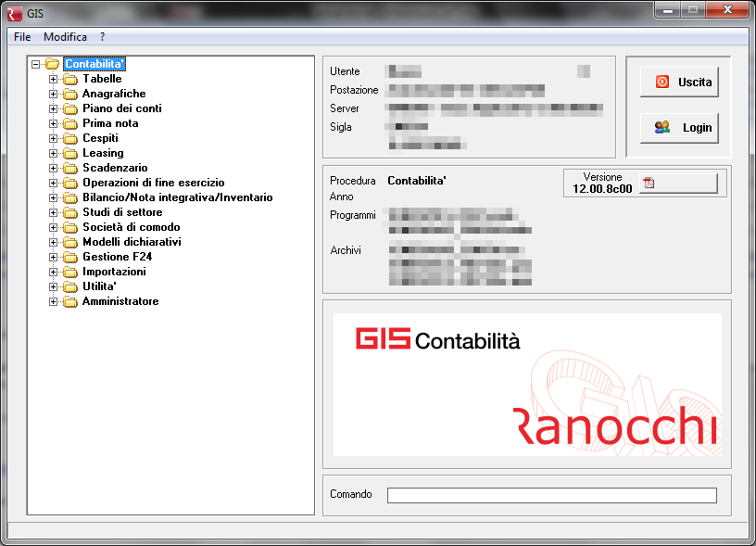Expand the Utilita' tree node
The height and width of the screenshot is (546, 756).
(x=53, y=287)
